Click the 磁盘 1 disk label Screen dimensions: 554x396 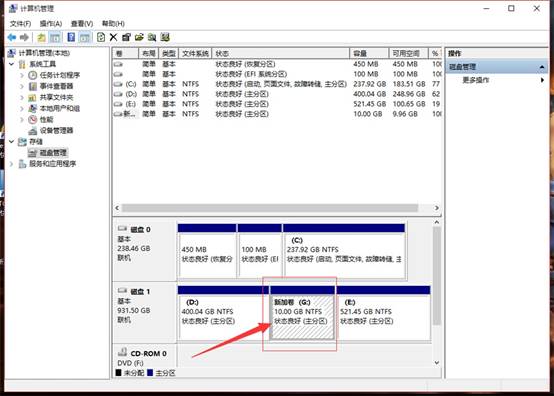pos(141,292)
